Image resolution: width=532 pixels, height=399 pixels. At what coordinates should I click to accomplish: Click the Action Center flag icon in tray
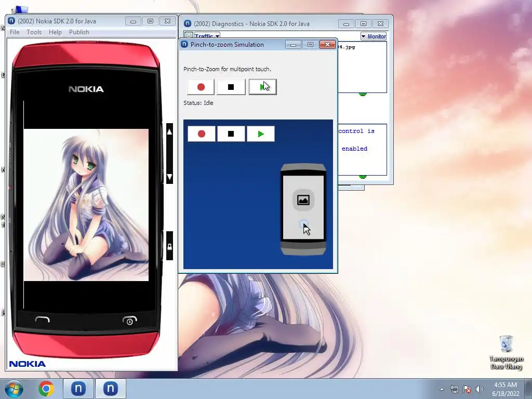(x=467, y=389)
